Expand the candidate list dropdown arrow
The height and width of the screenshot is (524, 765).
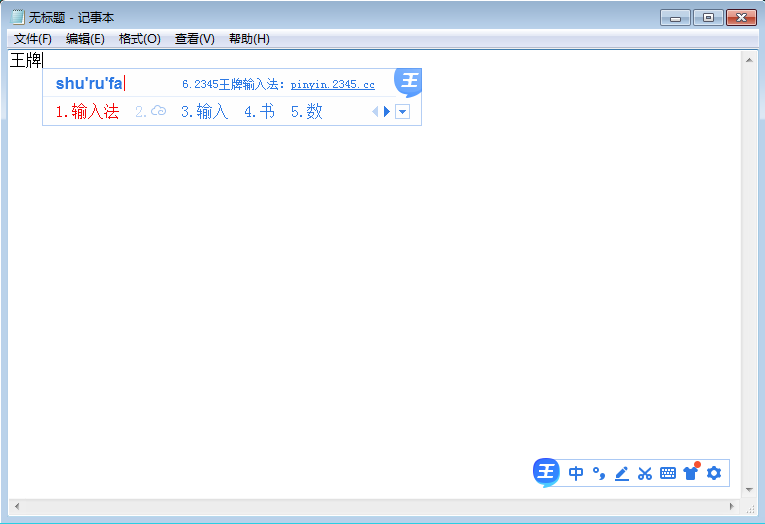[402, 112]
